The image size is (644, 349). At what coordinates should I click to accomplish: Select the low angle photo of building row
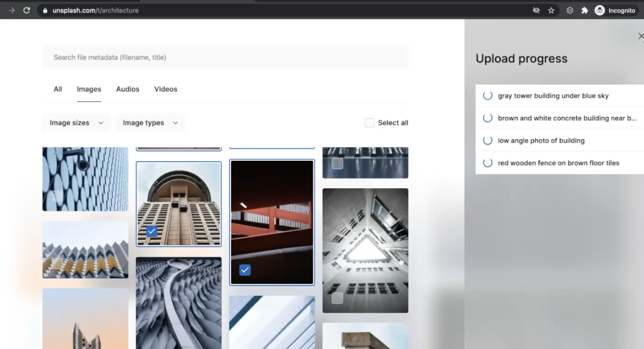[x=560, y=140]
